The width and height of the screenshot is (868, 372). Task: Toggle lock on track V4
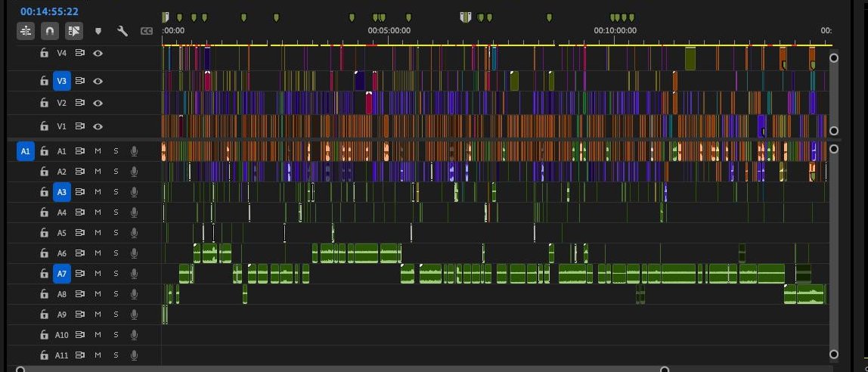(45, 53)
